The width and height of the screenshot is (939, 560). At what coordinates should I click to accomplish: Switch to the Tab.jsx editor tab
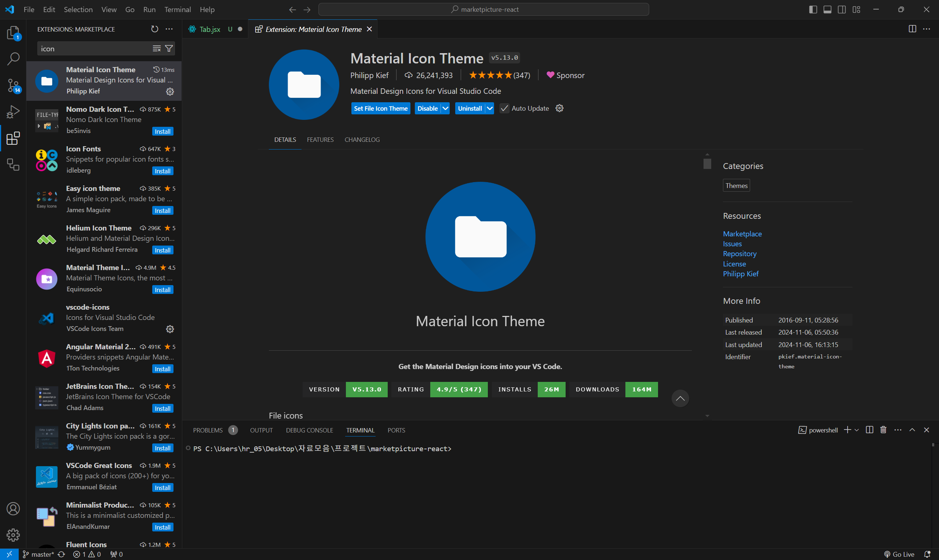(216, 29)
